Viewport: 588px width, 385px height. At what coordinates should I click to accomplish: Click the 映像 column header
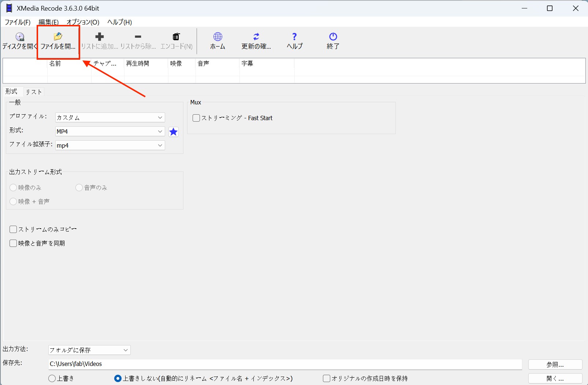coord(182,63)
